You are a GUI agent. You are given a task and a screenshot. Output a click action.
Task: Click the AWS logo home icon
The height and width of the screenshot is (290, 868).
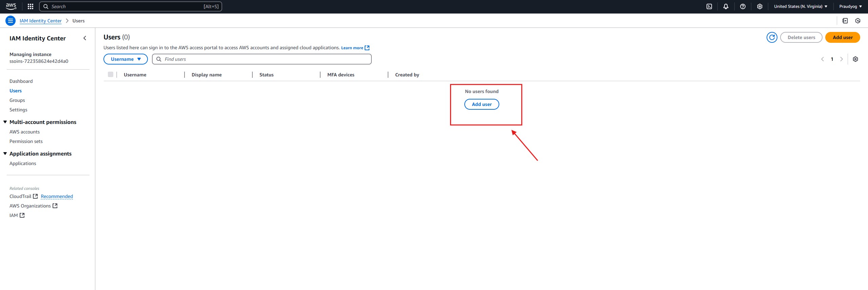tap(11, 6)
